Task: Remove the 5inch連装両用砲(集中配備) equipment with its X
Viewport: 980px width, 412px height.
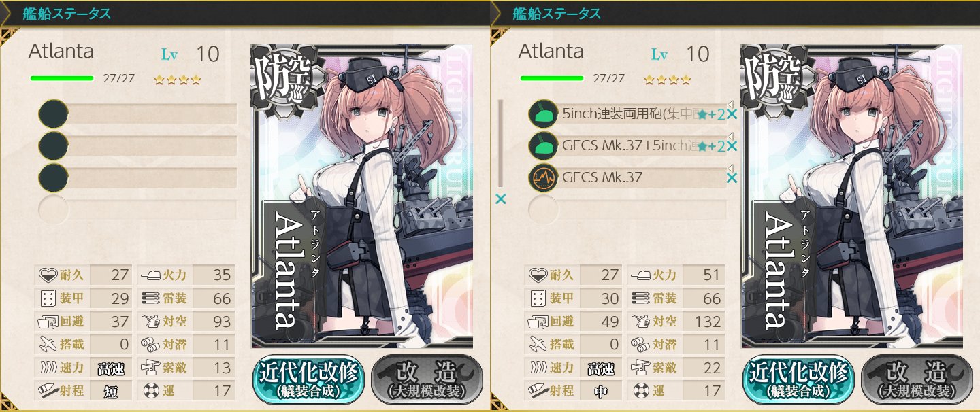Action: (x=732, y=114)
